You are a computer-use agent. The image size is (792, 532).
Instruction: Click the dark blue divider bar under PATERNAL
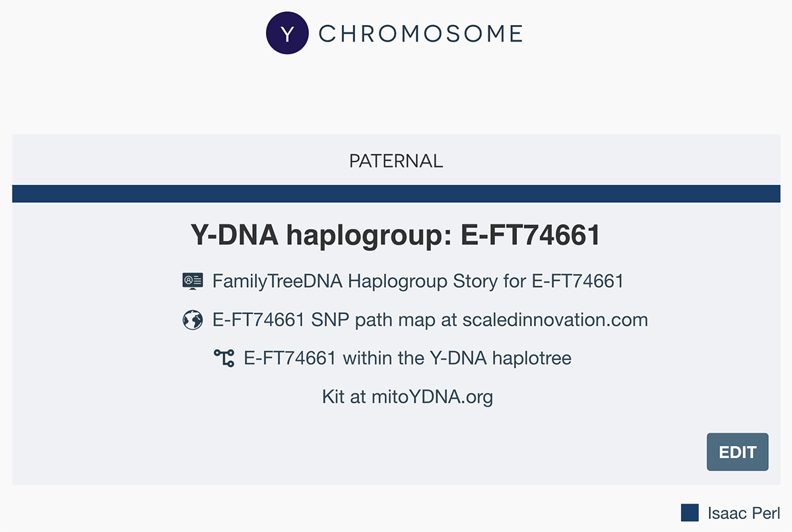395,192
